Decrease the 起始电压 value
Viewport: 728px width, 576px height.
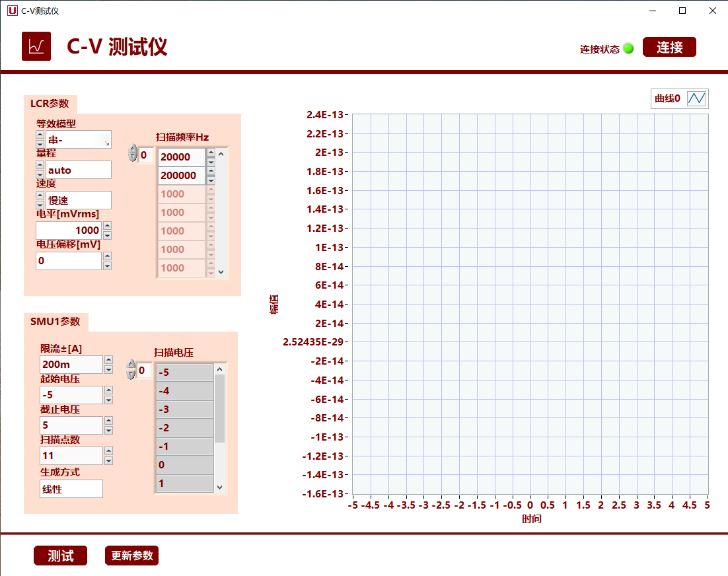(108, 400)
